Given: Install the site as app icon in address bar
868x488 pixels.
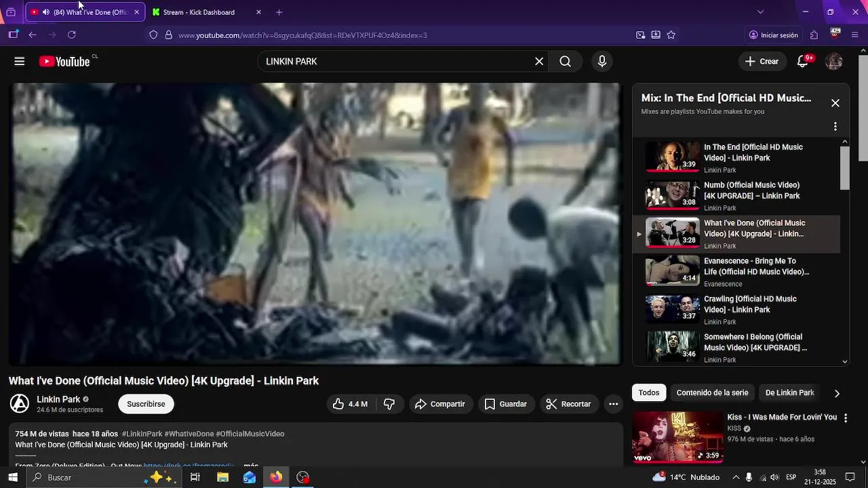Looking at the screenshot, I should 656,35.
